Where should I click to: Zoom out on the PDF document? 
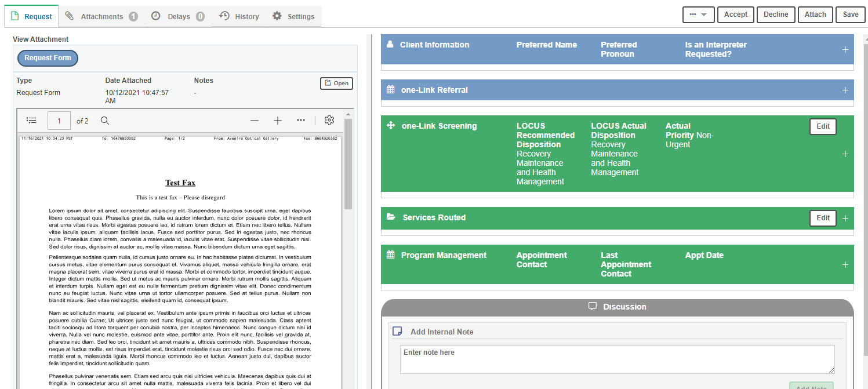(x=255, y=120)
